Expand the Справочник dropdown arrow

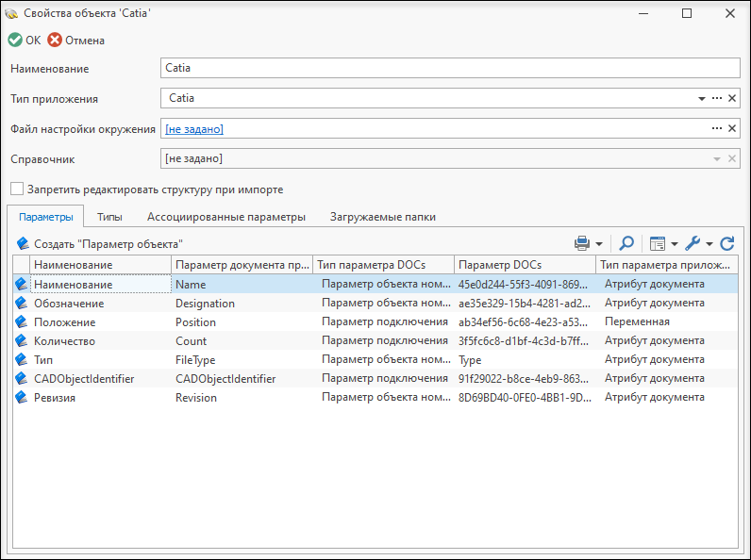(x=717, y=159)
